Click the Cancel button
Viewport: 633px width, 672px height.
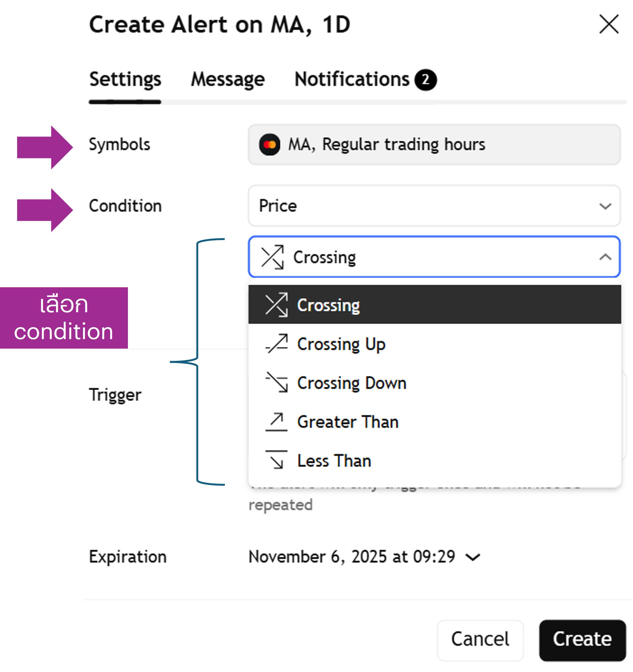(480, 639)
